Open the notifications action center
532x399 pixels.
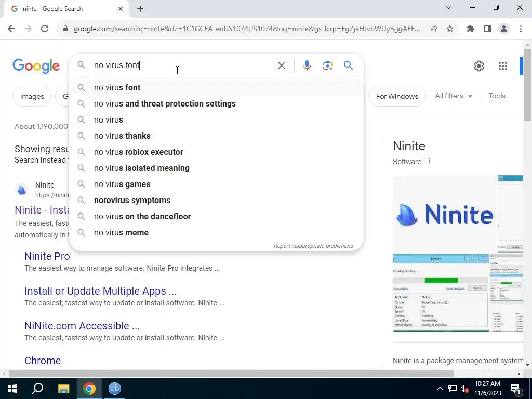pyautogui.click(x=515, y=389)
